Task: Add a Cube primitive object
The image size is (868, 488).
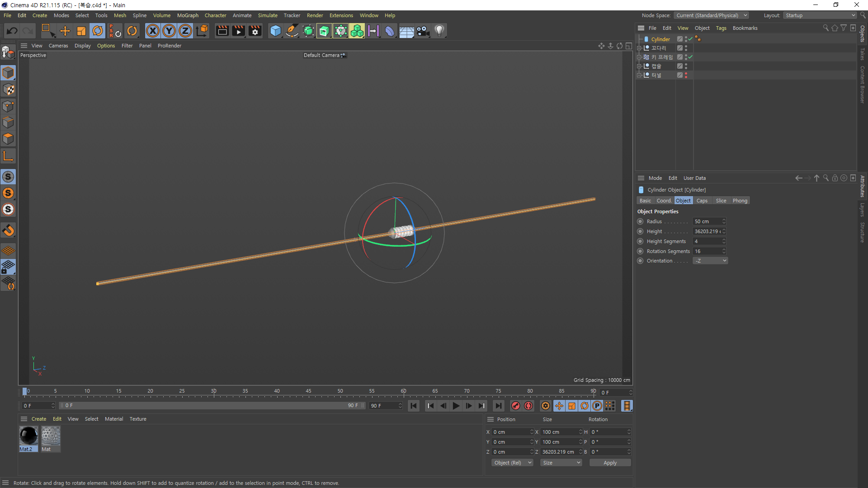Action: pos(275,31)
